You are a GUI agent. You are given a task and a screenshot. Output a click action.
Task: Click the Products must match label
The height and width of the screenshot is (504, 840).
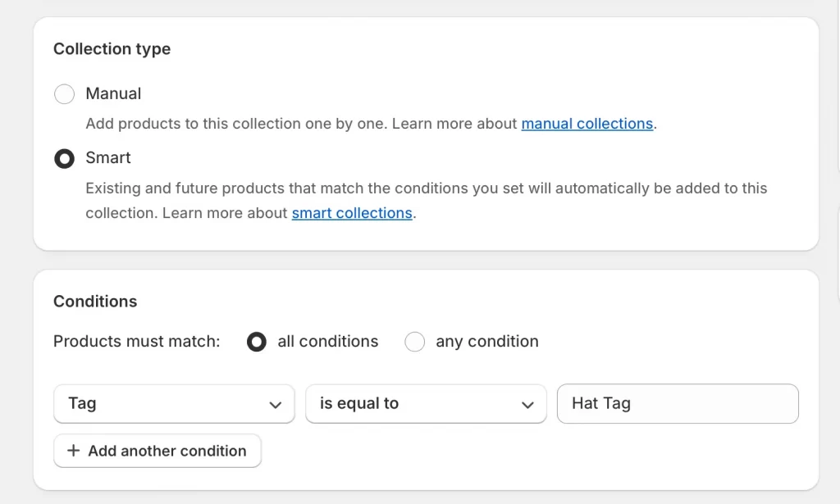[x=136, y=341]
